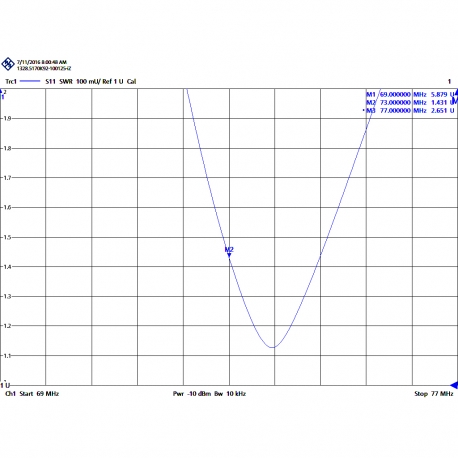The height and width of the screenshot is (458, 458).
Task: Click the Pwr -10 dBm power setting
Action: click(192, 394)
